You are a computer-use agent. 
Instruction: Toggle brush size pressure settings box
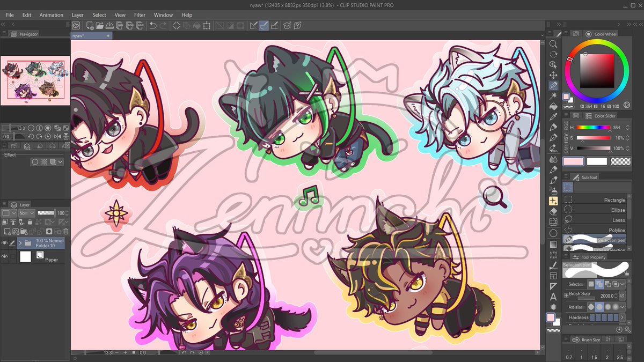622,295
